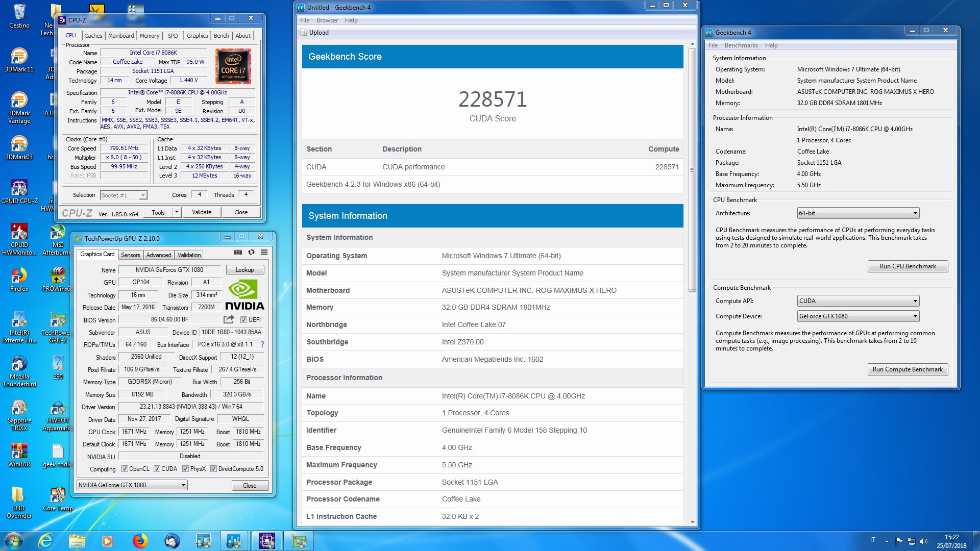Open CPUID HWMonitor desktop shortcut
The height and width of the screenshot is (551, 980).
[19, 239]
